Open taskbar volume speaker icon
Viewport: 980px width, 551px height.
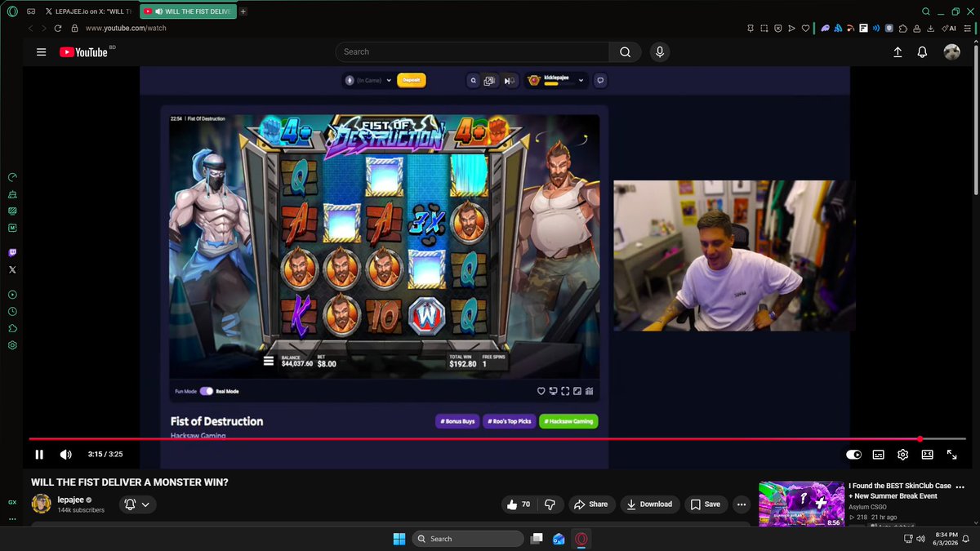coord(920,539)
